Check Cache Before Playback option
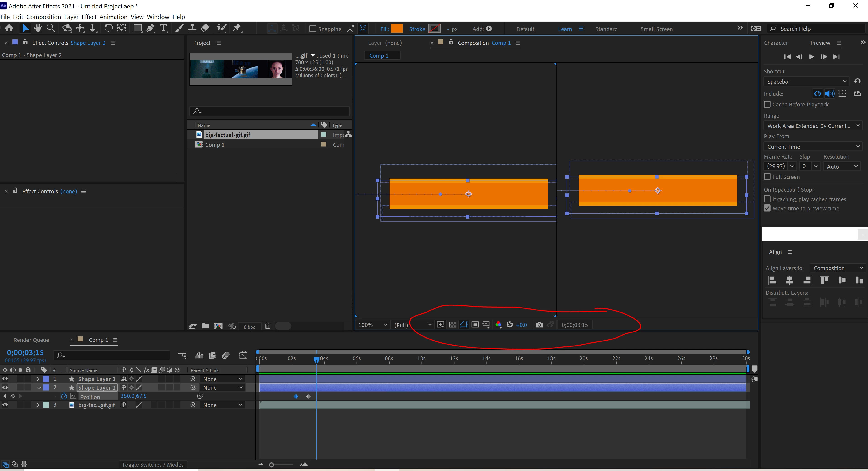Viewport: 868px width, 471px height. (x=767, y=104)
